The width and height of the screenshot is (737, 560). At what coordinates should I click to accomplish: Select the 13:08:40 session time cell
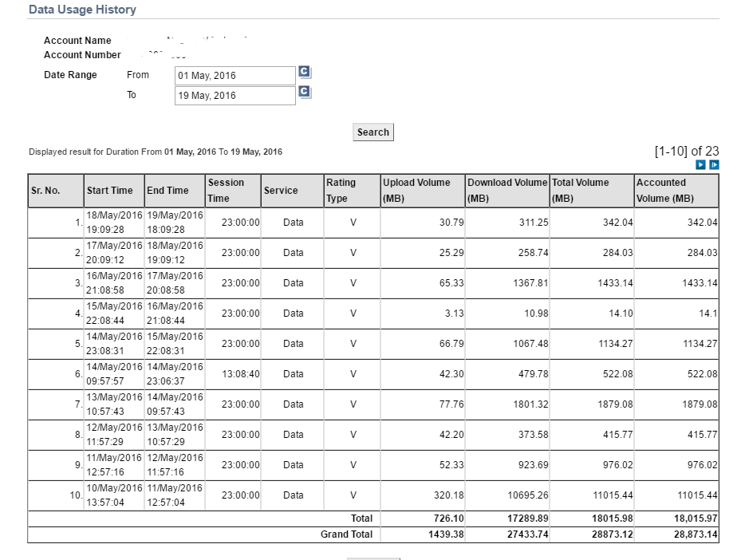[240, 374]
